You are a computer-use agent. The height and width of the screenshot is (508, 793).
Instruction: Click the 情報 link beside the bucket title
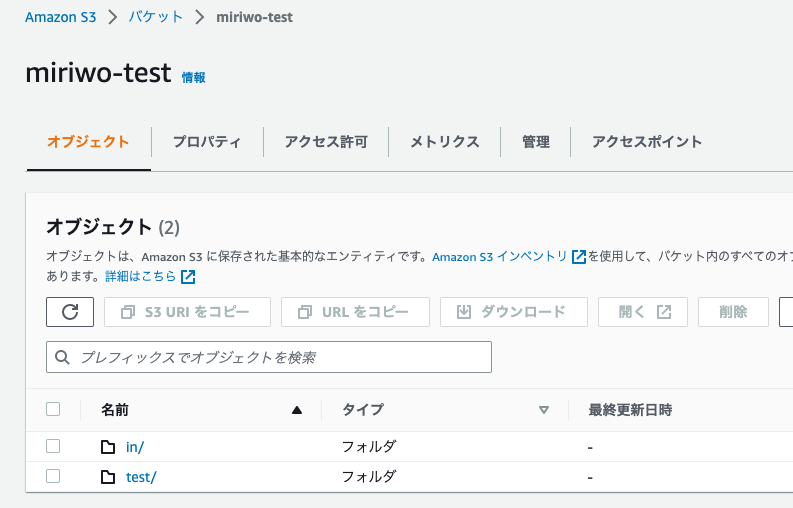tap(194, 77)
